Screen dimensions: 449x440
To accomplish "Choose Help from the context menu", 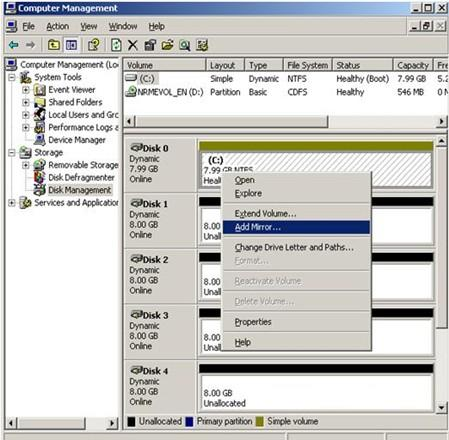I will 296,342.
